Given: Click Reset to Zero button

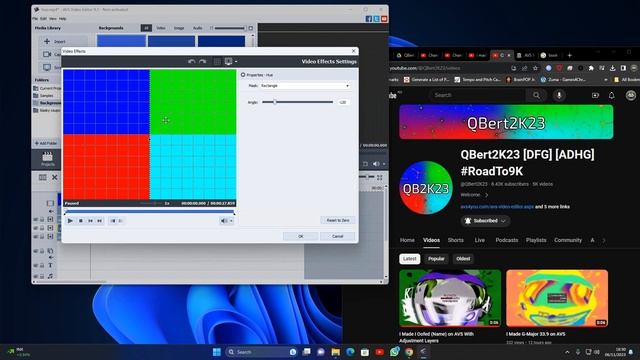Looking at the screenshot, I should [338, 220].
